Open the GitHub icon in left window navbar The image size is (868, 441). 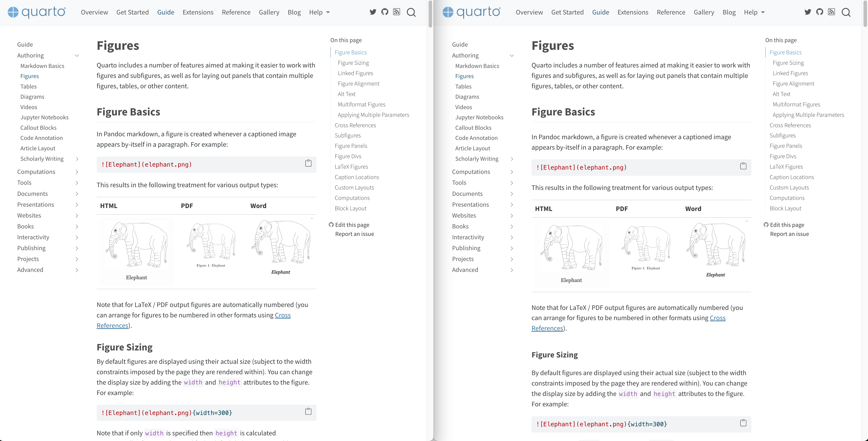click(384, 12)
